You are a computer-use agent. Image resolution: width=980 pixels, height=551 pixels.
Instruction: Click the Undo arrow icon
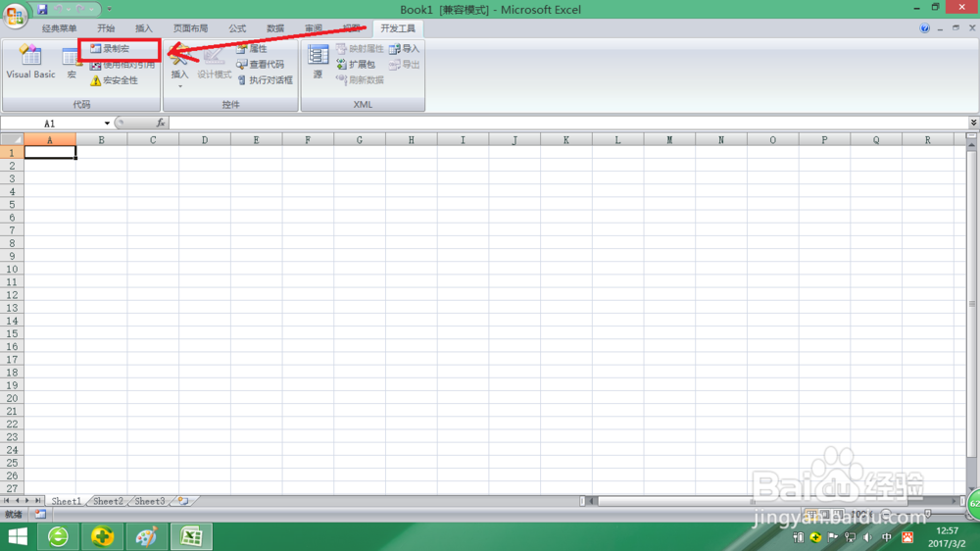58,10
